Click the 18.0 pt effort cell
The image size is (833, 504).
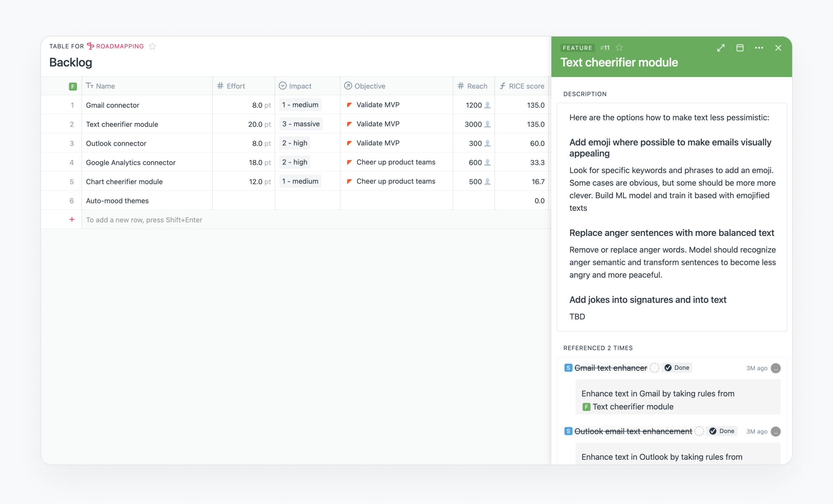[x=244, y=163]
